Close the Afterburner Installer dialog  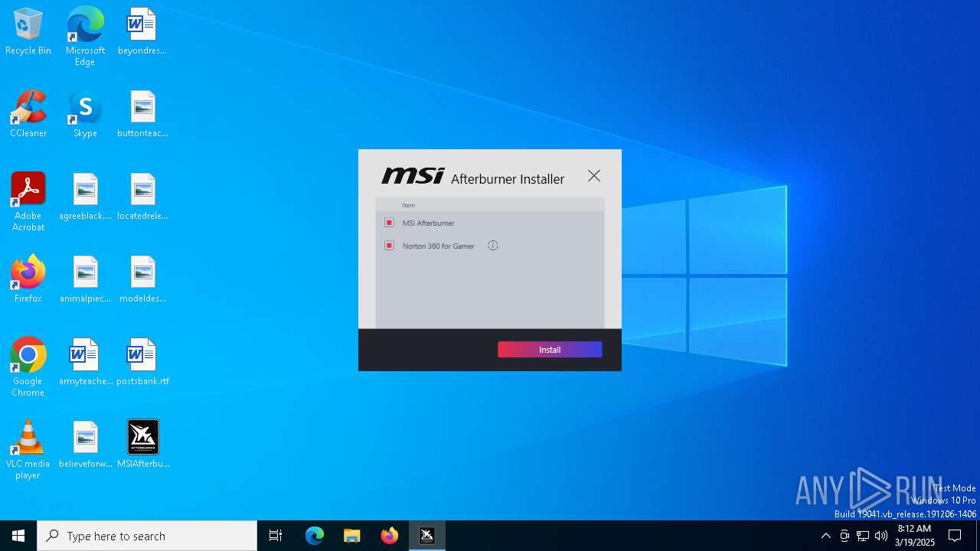pyautogui.click(x=594, y=176)
